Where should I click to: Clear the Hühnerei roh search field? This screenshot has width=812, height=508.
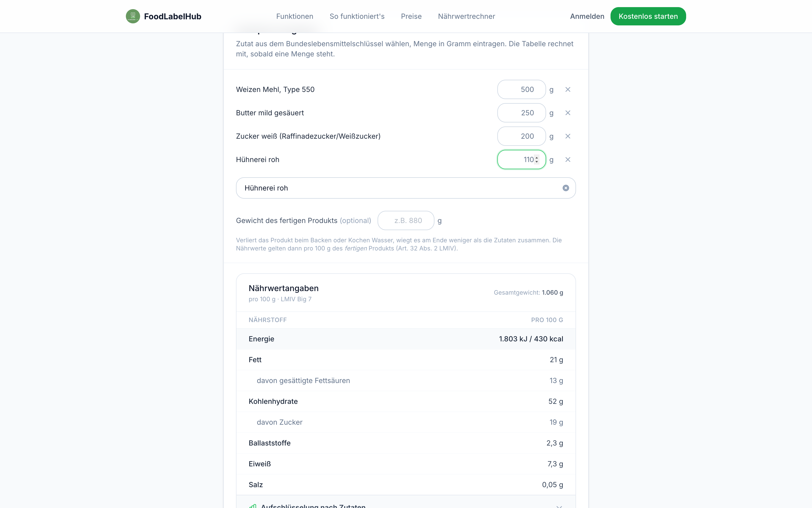pos(566,188)
